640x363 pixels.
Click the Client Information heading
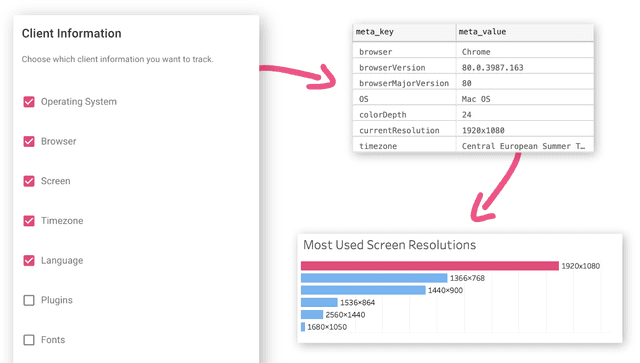click(71, 33)
